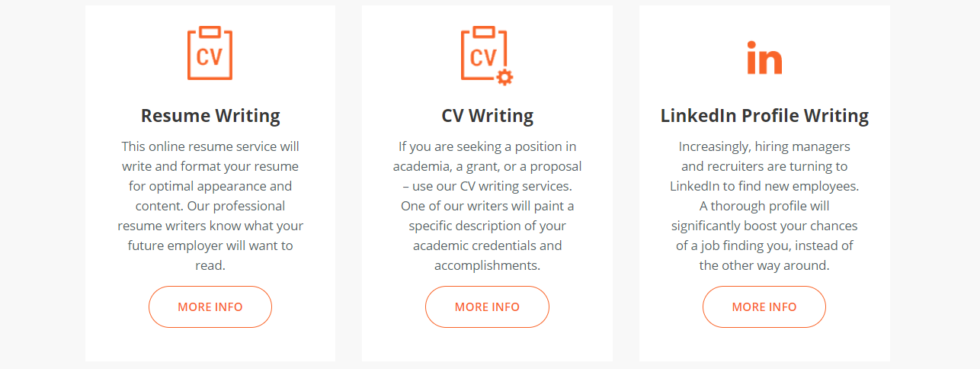Click the orange LinkedIn logo icon
This screenshot has width=980, height=369.
764,58
